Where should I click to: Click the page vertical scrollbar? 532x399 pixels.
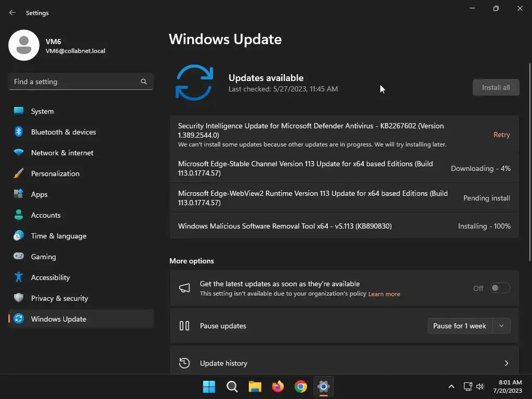point(530,162)
